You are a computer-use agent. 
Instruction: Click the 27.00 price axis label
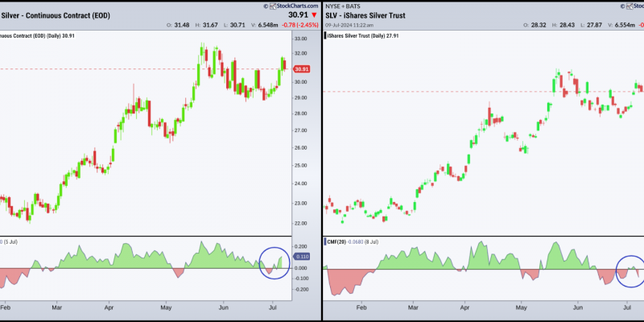click(301, 130)
